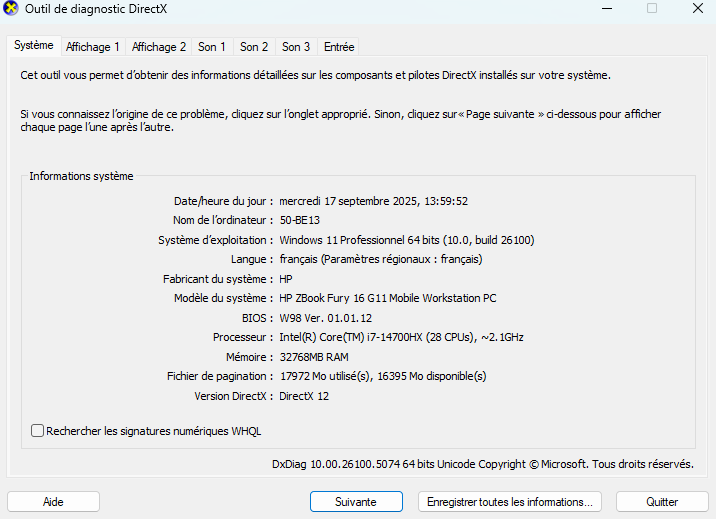Click the 32768MB RAM memory value
Screen dimensions: 716x519
click(x=314, y=357)
